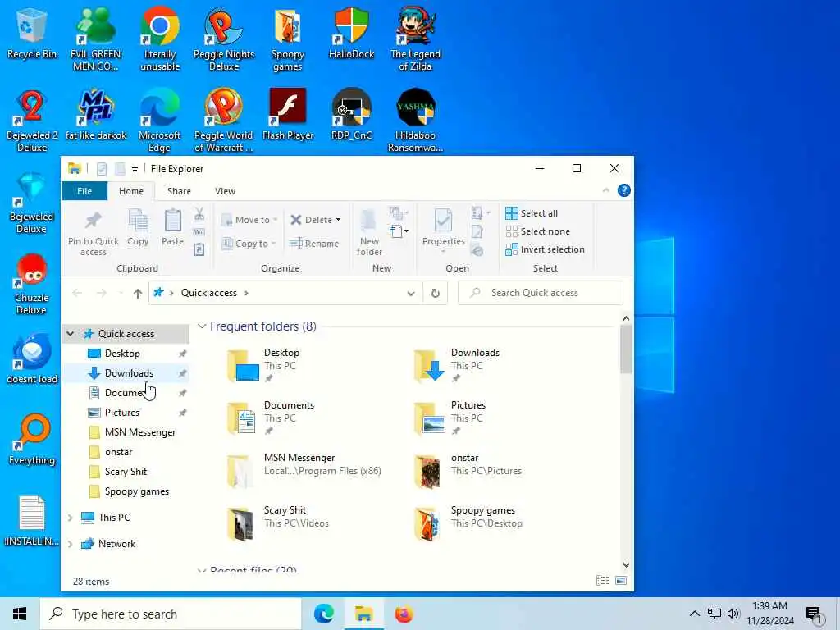Select the doesnt load desktop shortcut

pos(32,359)
